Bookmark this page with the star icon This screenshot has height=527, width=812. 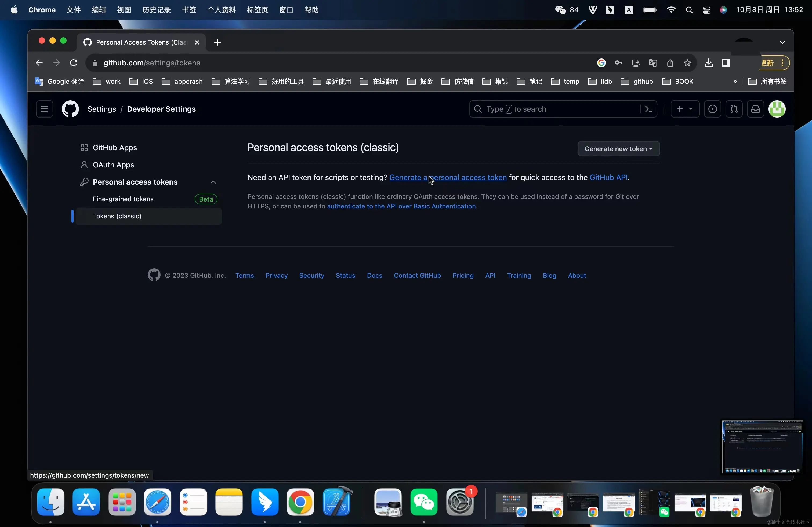tap(687, 63)
